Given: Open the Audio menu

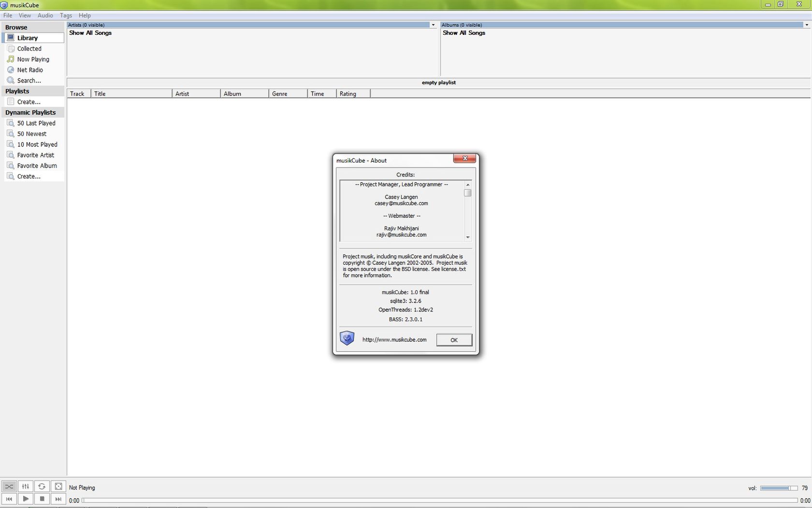Looking at the screenshot, I should click(x=45, y=15).
